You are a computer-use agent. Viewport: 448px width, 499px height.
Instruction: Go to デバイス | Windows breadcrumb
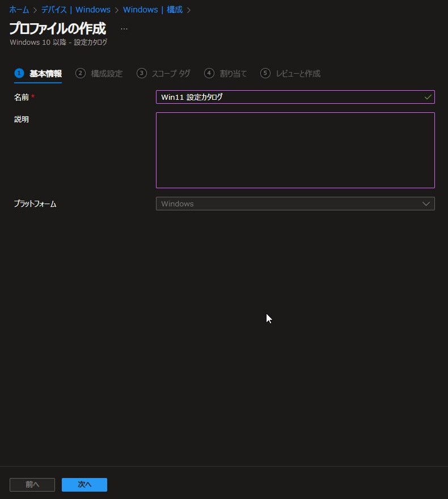(75, 10)
